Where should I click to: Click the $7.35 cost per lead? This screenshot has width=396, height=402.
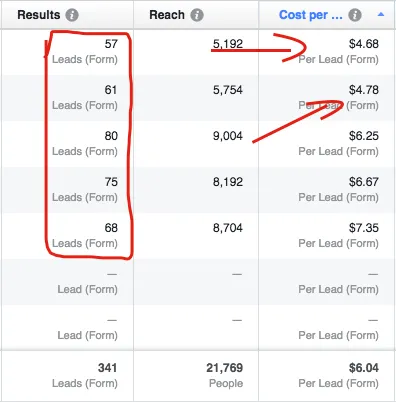pyautogui.click(x=364, y=228)
